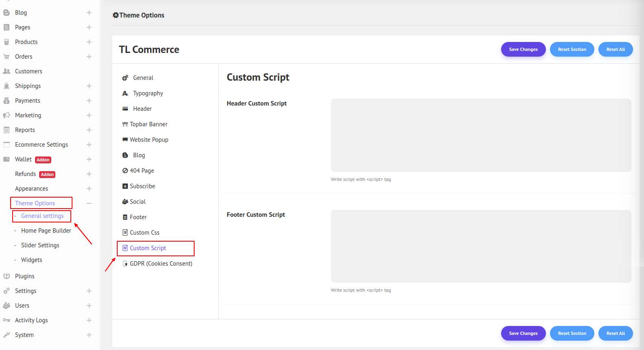Collapse the Theme Options submenu
The image size is (644, 350).
coord(89,203)
